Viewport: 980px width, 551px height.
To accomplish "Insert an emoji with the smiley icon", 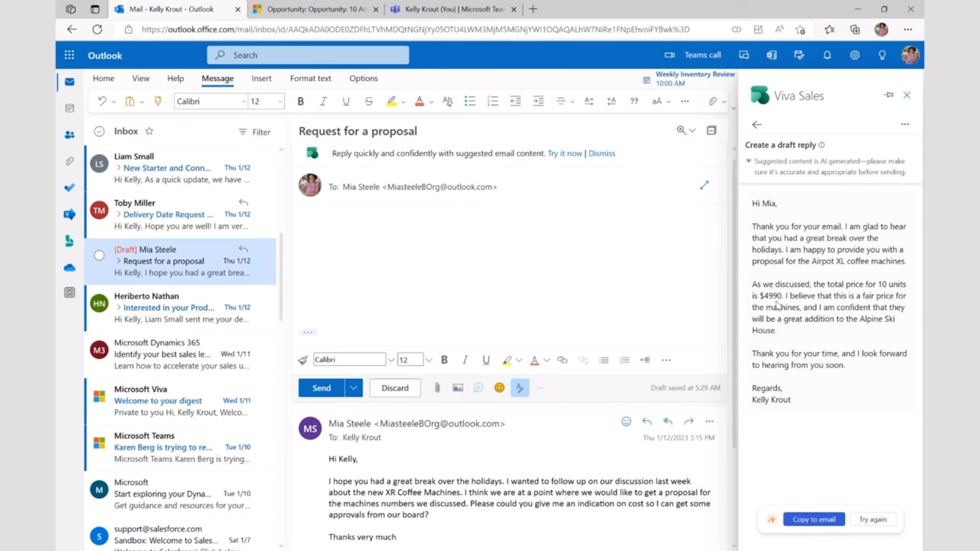I will 499,388.
